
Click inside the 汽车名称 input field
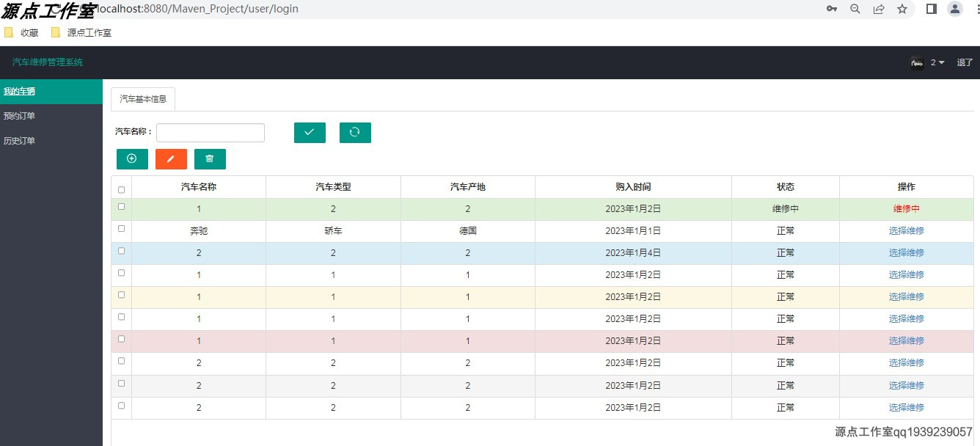tap(210, 132)
